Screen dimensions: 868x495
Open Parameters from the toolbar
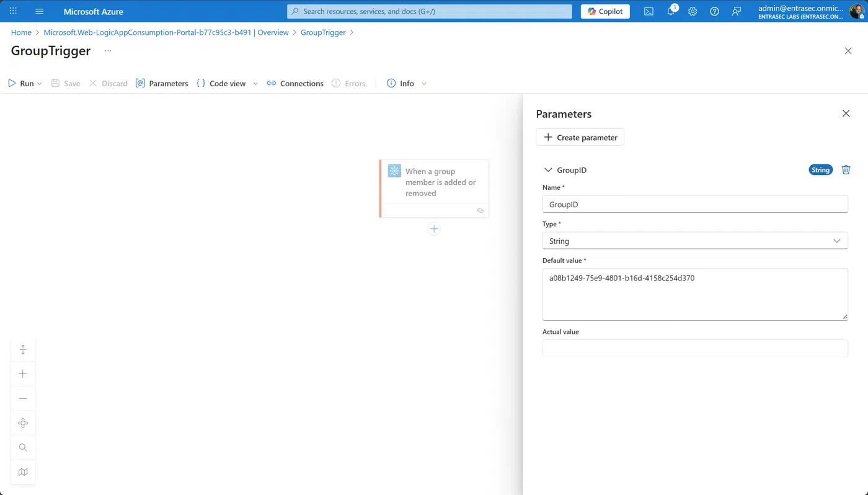tap(162, 83)
